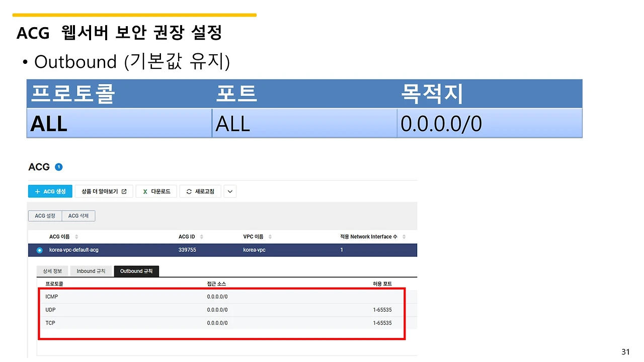The image size is (644, 362).
Task: Click the Excel download icon labeled 다운로드
Action: pos(145,191)
